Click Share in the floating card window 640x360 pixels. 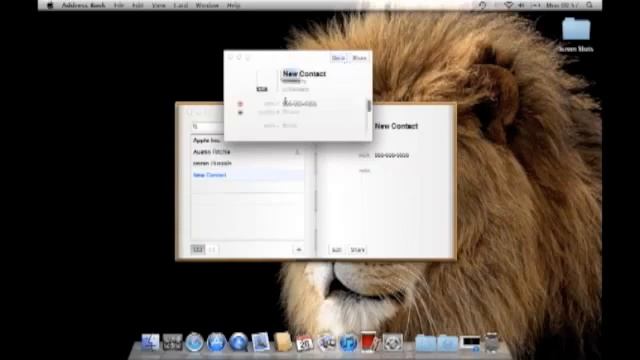359,58
